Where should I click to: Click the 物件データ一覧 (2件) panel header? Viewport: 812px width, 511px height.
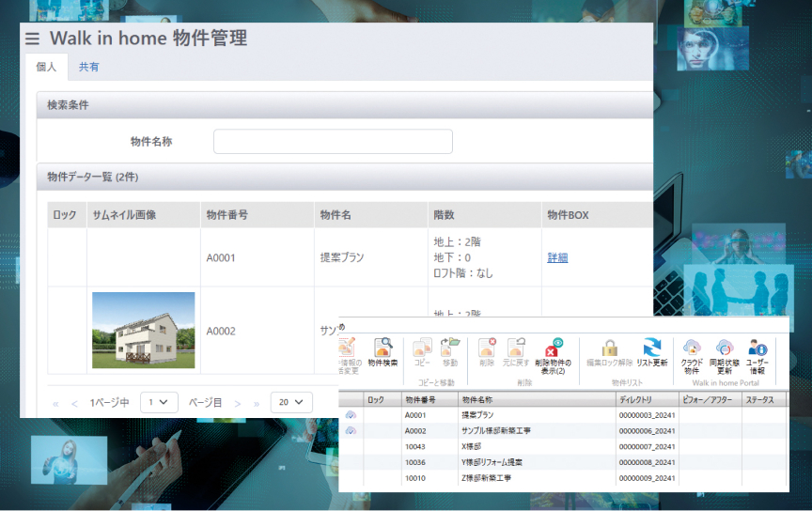coord(344,177)
